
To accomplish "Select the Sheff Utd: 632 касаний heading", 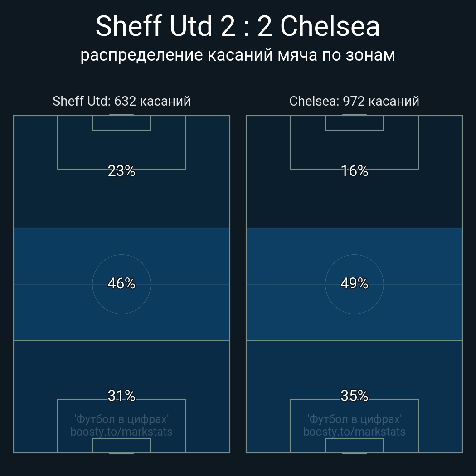I will click(x=121, y=101).
